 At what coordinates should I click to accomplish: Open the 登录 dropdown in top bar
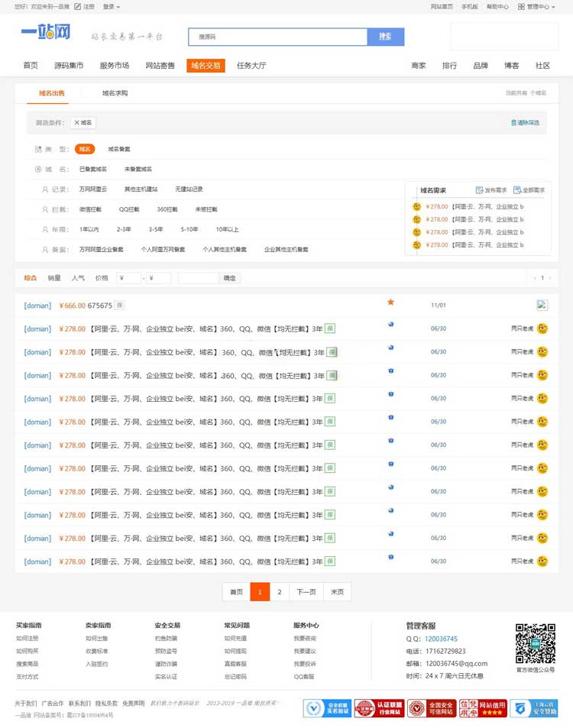tap(111, 7)
